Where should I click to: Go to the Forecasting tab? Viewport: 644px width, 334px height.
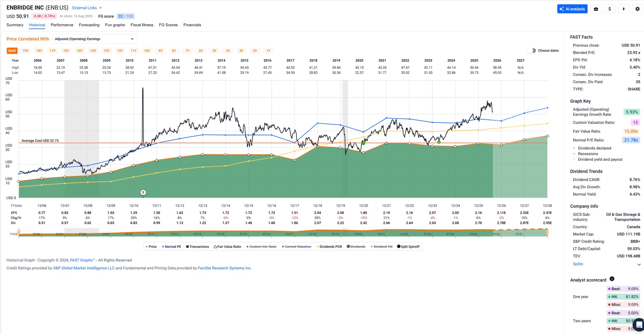click(89, 25)
